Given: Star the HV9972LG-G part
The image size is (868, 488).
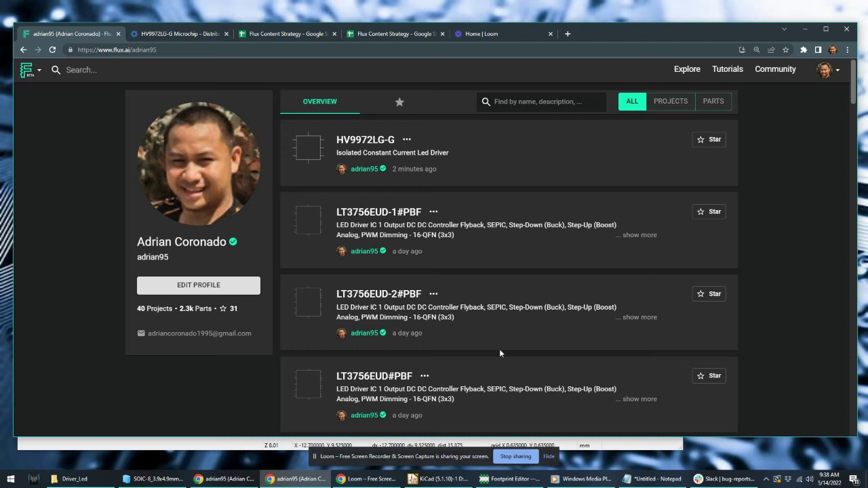Looking at the screenshot, I should tap(709, 140).
